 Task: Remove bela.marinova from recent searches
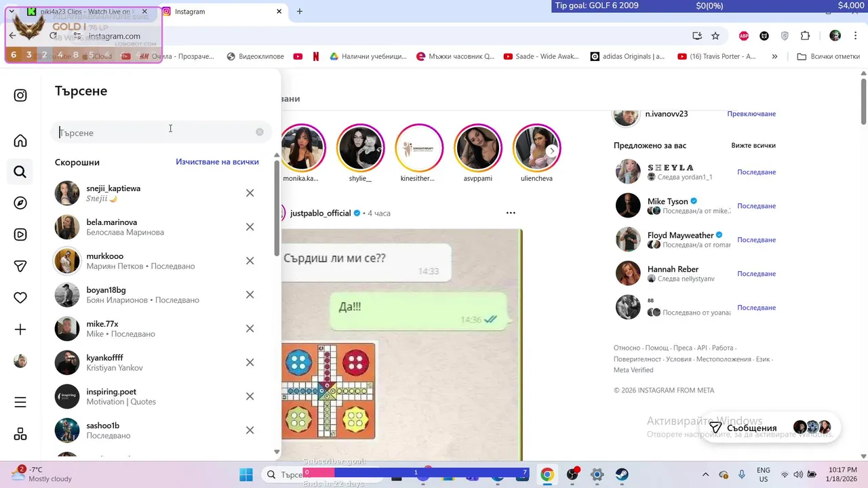[250, 227]
